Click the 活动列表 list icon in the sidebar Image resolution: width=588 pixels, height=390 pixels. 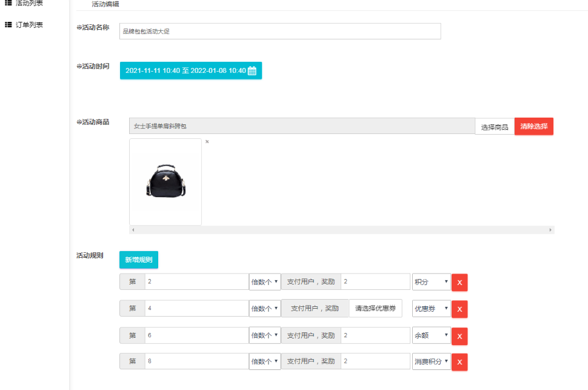pos(8,3)
